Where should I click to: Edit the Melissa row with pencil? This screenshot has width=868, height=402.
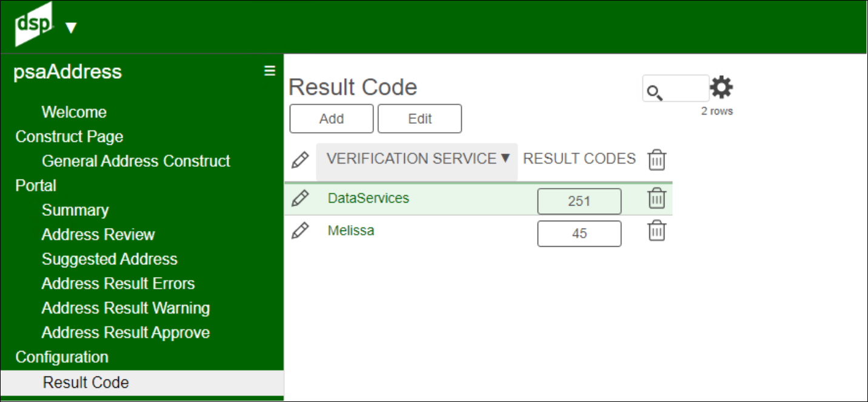[300, 231]
